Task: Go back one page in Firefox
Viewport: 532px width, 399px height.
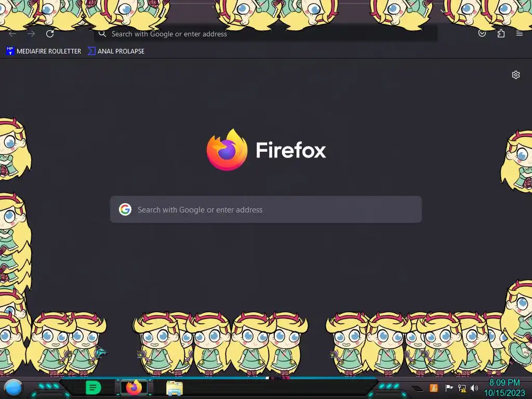Action: [x=12, y=34]
